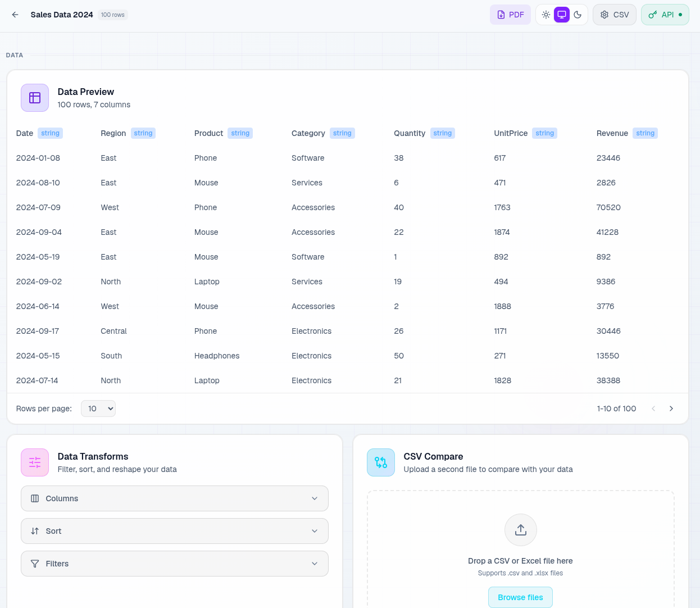Image resolution: width=700 pixels, height=608 pixels.
Task: Expand the Filters section
Action: 175,564
